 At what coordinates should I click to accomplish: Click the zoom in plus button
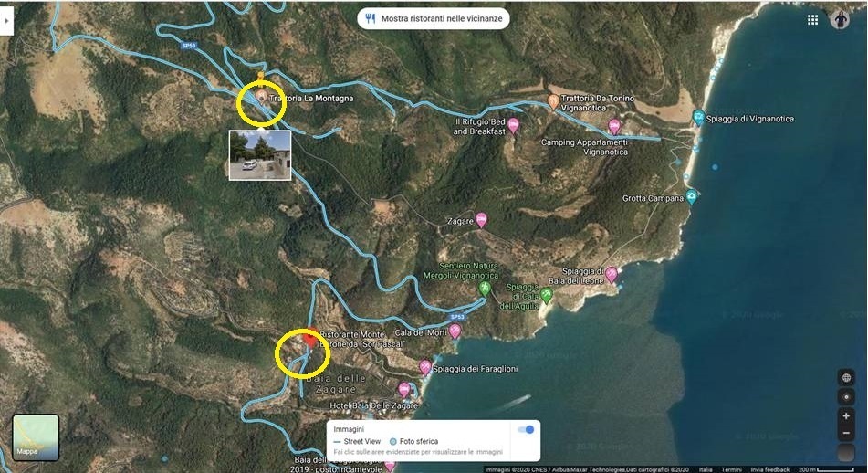846,415
